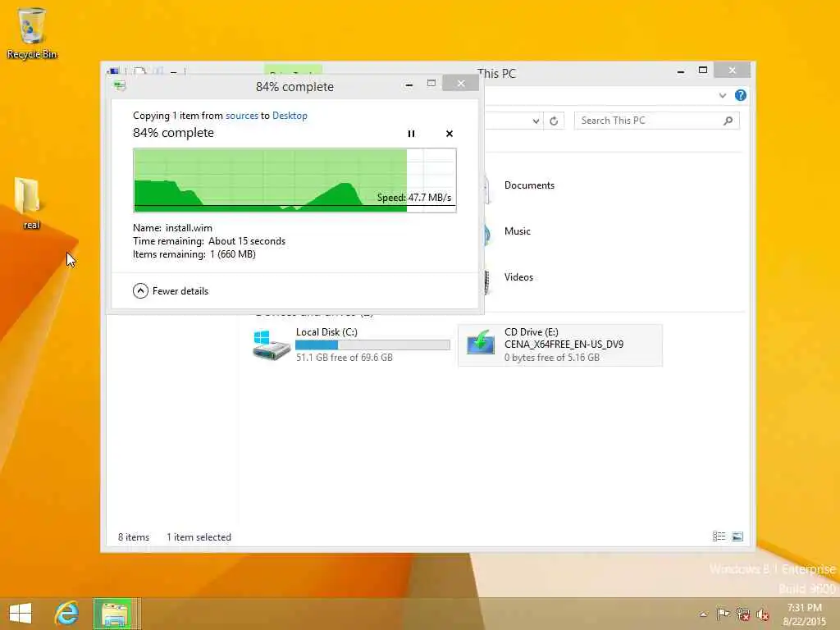
Task: Switch to details view in status bar
Action: point(719,536)
